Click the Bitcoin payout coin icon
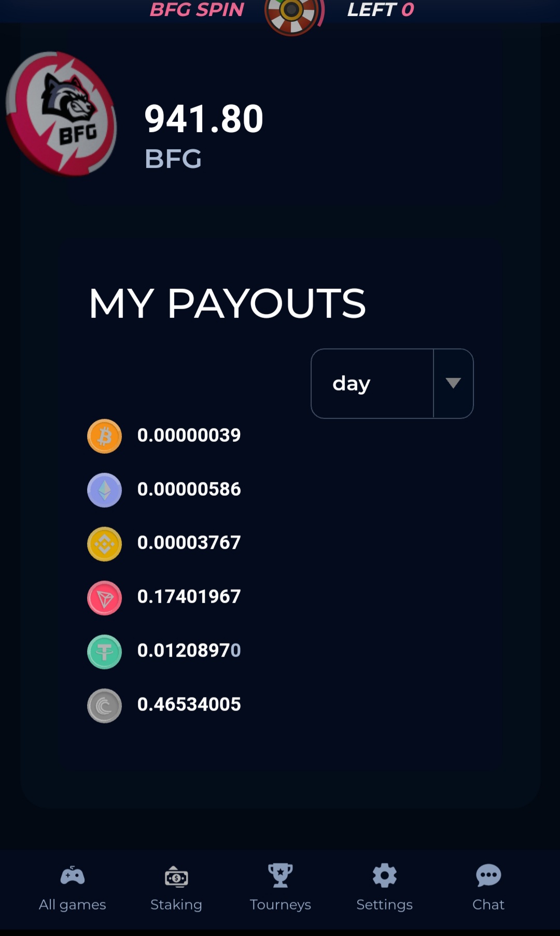Viewport: 560px width, 936px height. pos(104,436)
